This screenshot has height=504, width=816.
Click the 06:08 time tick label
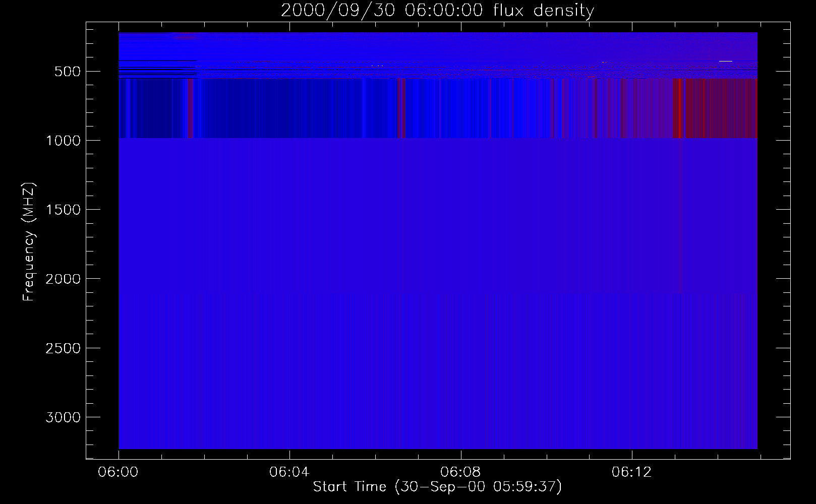(460, 472)
